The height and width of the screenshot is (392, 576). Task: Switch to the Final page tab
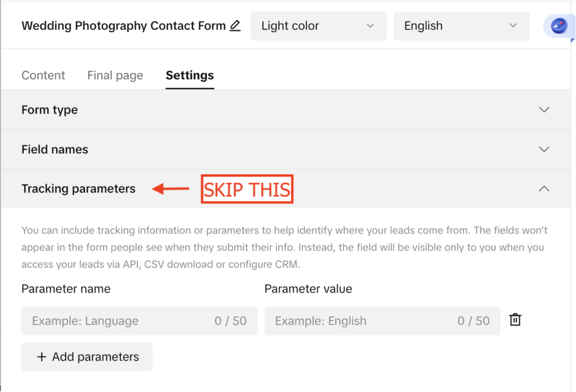115,75
